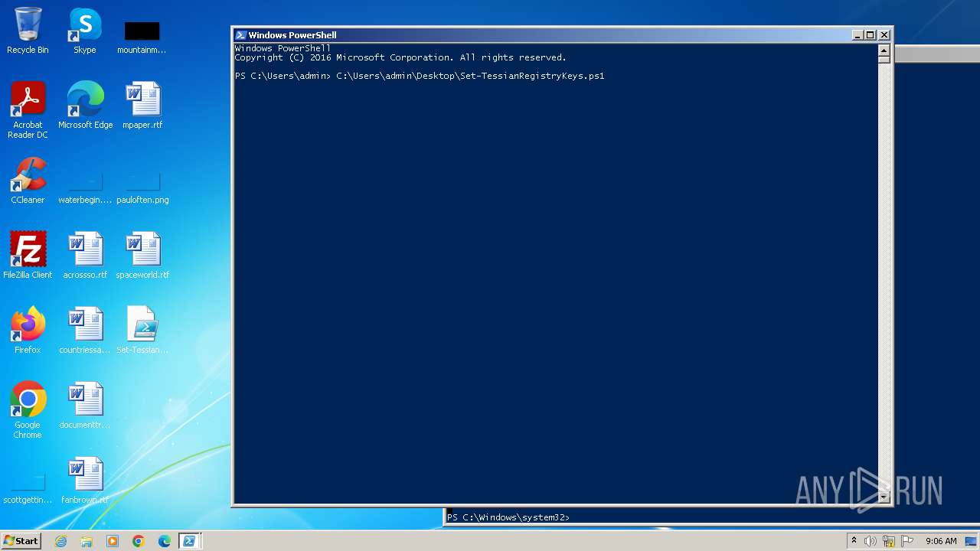Show hidden tray icons arrow
This screenshot has height=551, width=980.
coord(854,541)
